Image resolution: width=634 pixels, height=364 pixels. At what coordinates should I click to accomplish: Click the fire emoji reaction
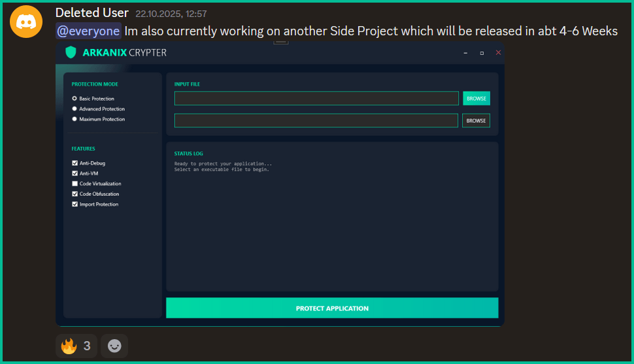[76, 346]
